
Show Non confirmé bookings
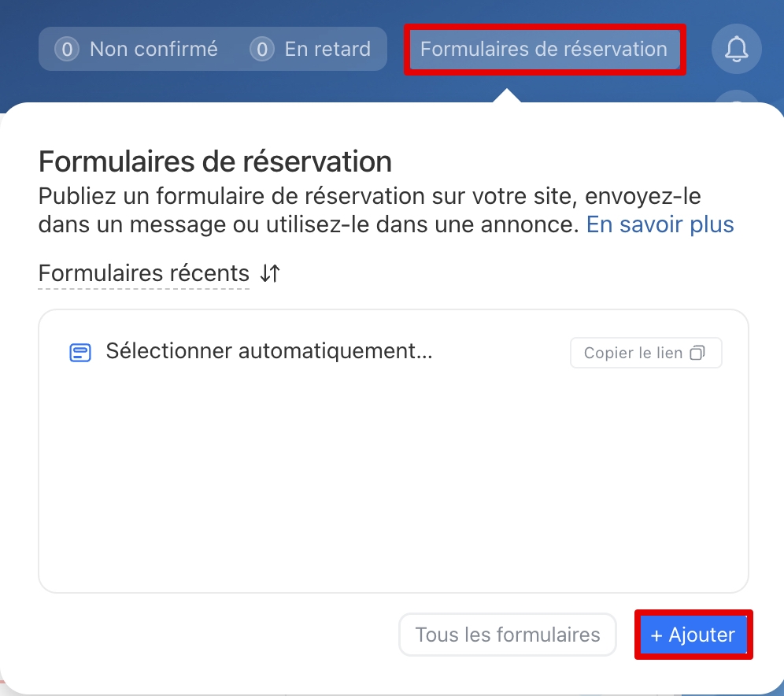point(153,49)
